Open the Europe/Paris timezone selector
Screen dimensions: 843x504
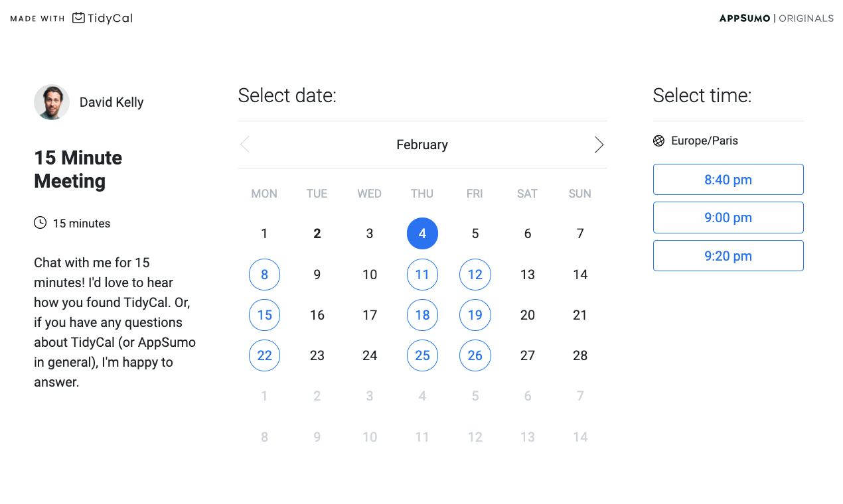click(704, 141)
